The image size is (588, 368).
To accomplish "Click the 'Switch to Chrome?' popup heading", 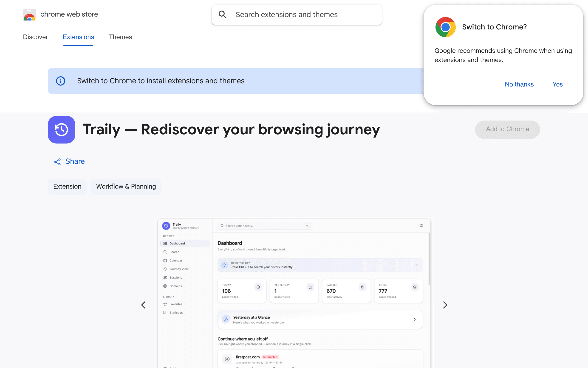I will (494, 27).
